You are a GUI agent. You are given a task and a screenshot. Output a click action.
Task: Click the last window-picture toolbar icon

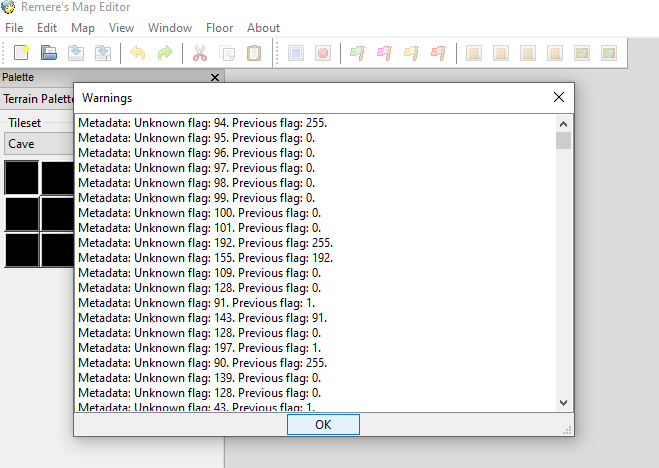point(609,53)
